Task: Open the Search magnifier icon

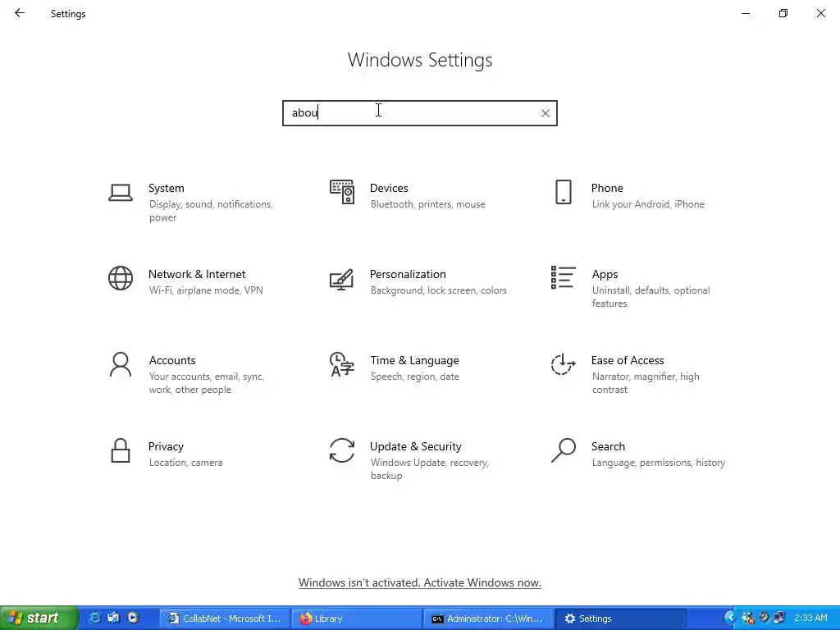Action: click(x=563, y=450)
